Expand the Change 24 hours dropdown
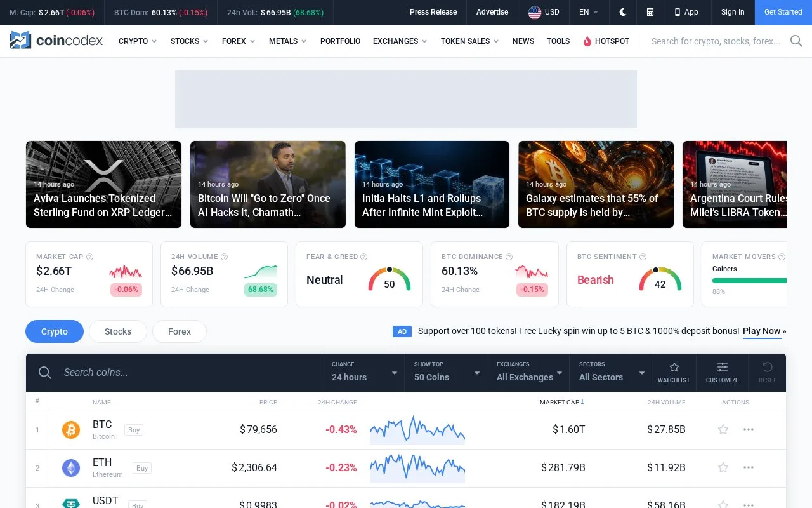This screenshot has height=508, width=812. (363, 372)
